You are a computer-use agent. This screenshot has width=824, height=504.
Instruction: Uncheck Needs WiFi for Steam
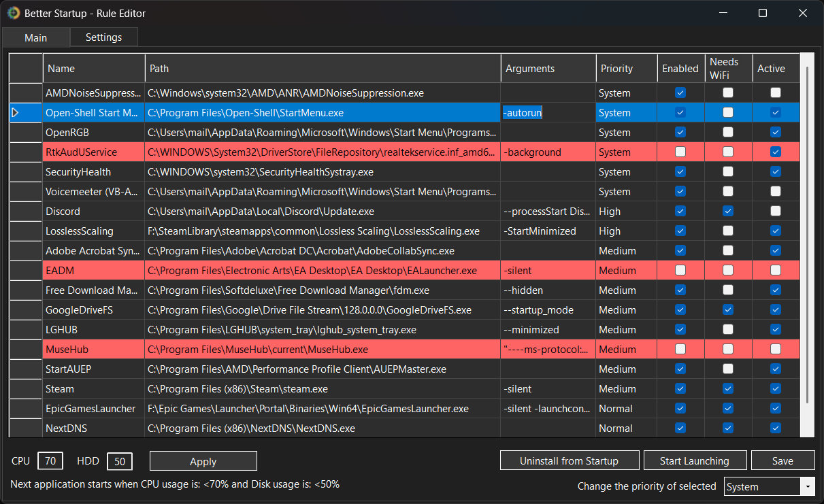point(728,389)
